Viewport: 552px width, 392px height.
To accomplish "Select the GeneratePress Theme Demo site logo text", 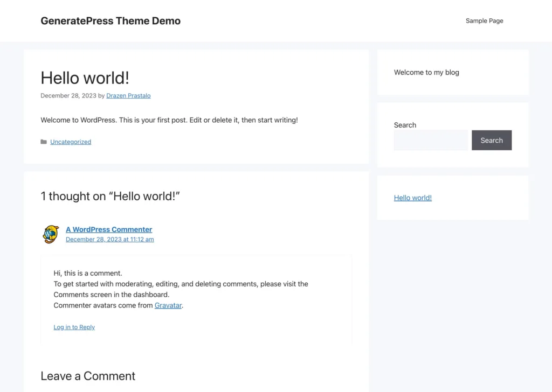I will pyautogui.click(x=110, y=20).
